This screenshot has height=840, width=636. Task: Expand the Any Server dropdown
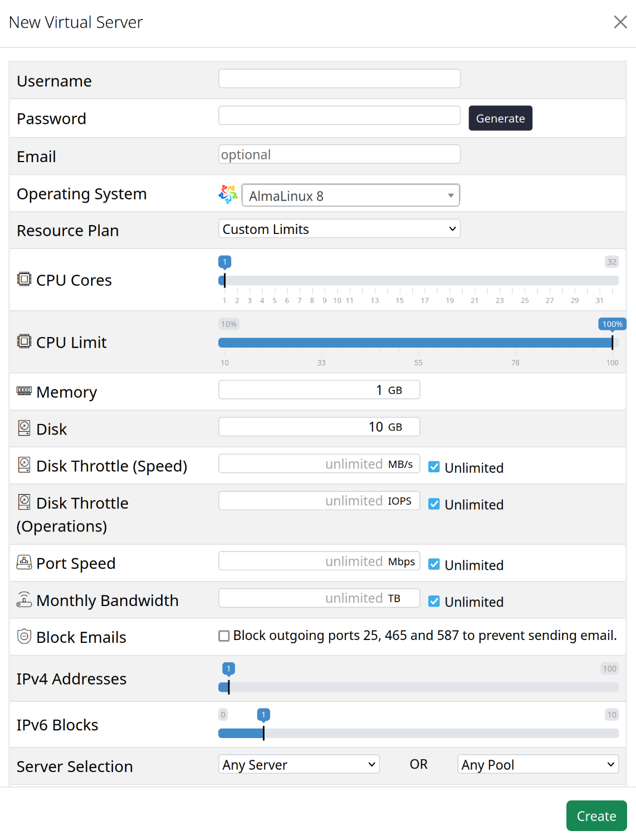click(299, 764)
